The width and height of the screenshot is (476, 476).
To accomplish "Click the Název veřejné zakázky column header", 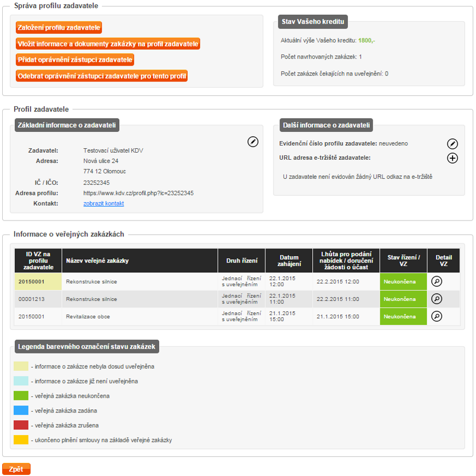I will [x=140, y=260].
